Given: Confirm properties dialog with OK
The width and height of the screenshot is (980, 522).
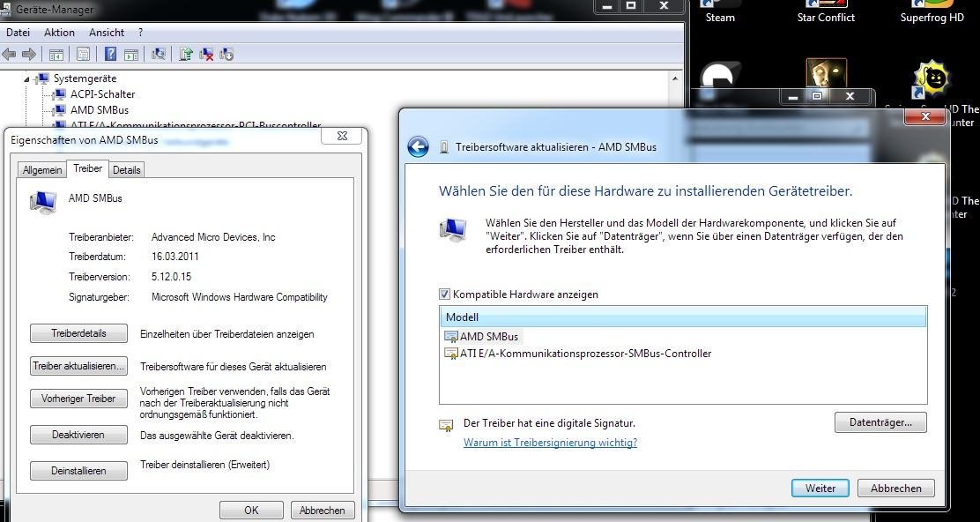Looking at the screenshot, I should [251, 511].
